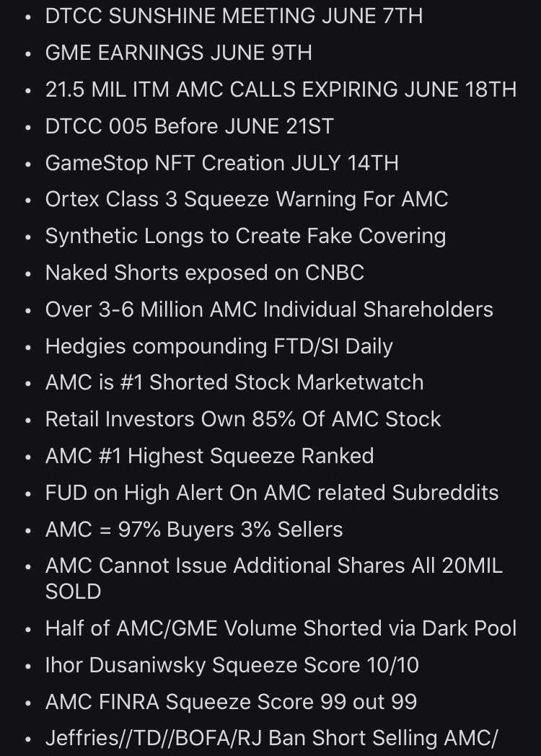Tap AMC Cannot Issue Additional Shares item
The height and width of the screenshot is (756, 541).
[x=273, y=566]
